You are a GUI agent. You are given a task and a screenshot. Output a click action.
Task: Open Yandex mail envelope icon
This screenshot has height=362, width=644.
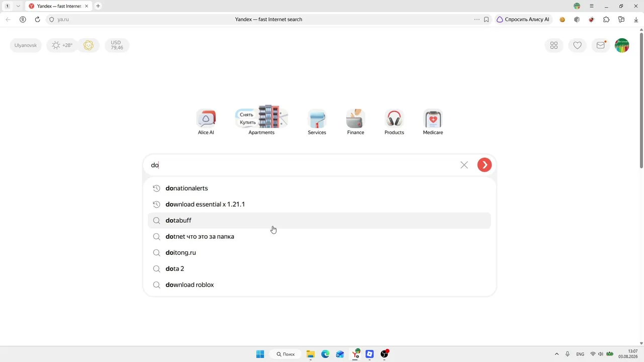click(x=601, y=45)
